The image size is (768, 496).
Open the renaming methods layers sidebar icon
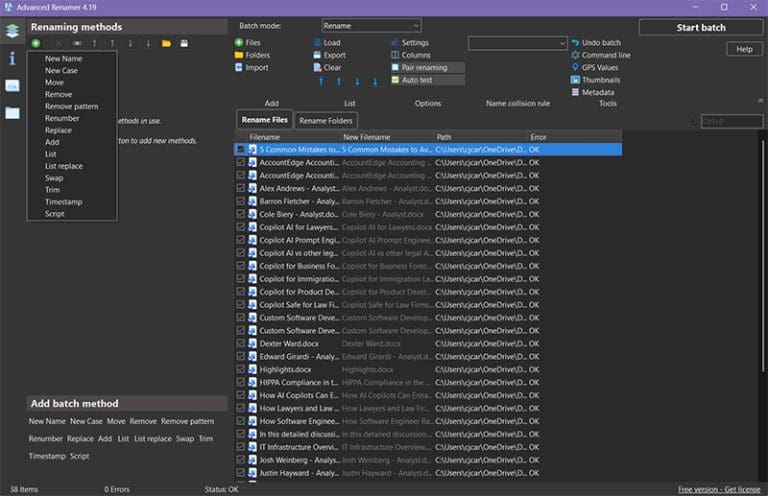point(12,30)
